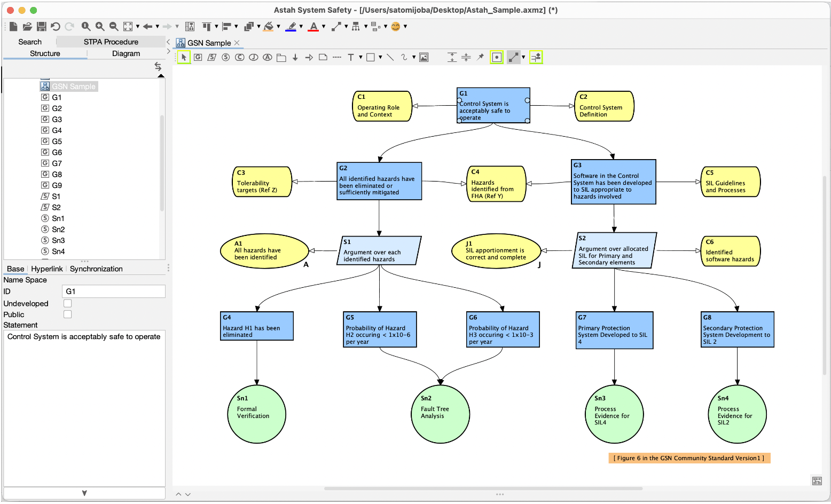The height and width of the screenshot is (504, 831).
Task: Click the Undo icon in the toolbar
Action: tap(54, 26)
